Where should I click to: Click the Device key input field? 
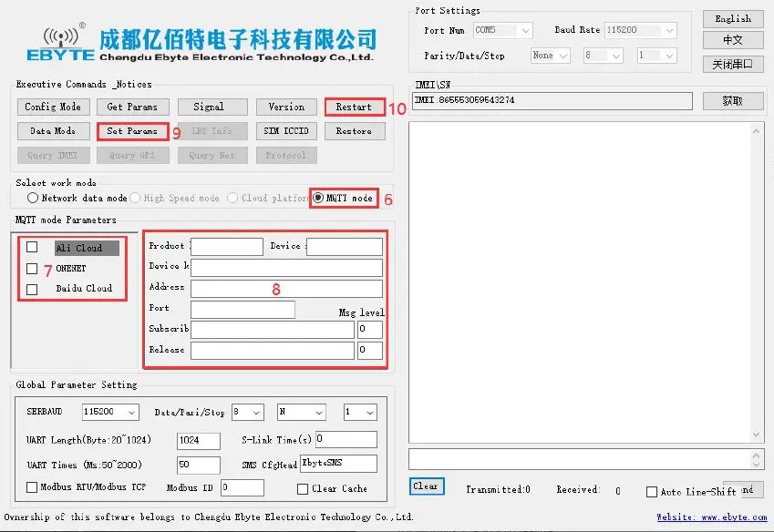tap(287, 268)
